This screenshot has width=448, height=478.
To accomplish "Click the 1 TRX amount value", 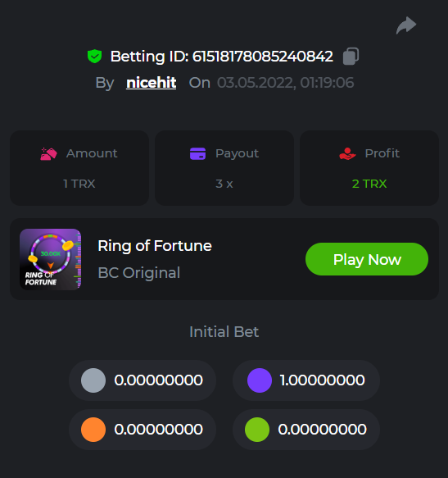I will [79, 184].
